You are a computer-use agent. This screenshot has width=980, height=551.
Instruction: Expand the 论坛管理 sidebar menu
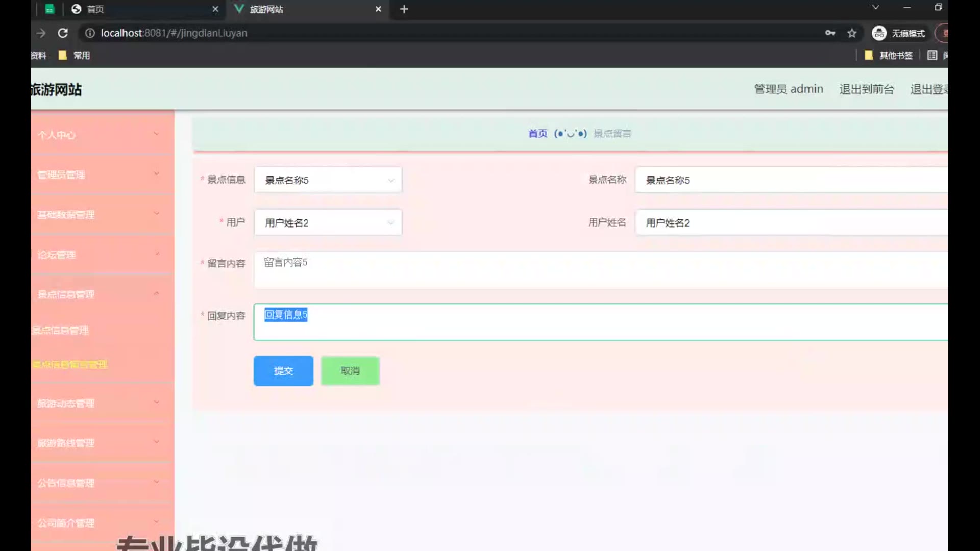pyautogui.click(x=100, y=255)
